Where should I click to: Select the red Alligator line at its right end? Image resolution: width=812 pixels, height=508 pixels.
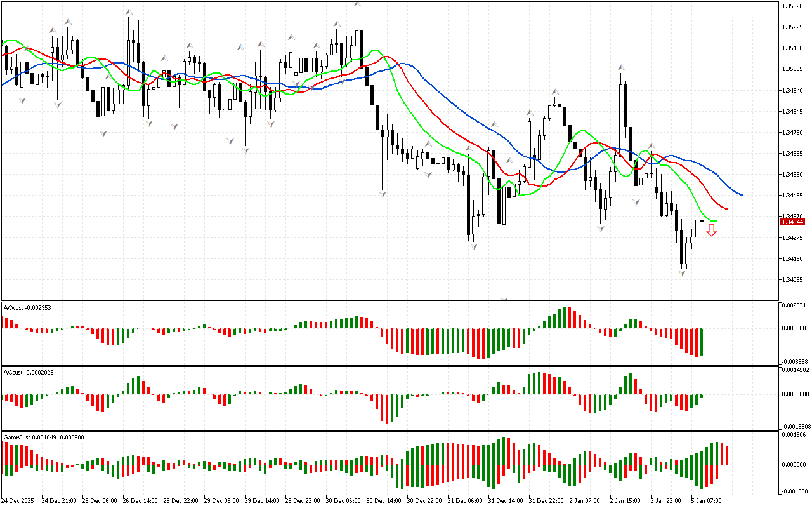[726, 208]
